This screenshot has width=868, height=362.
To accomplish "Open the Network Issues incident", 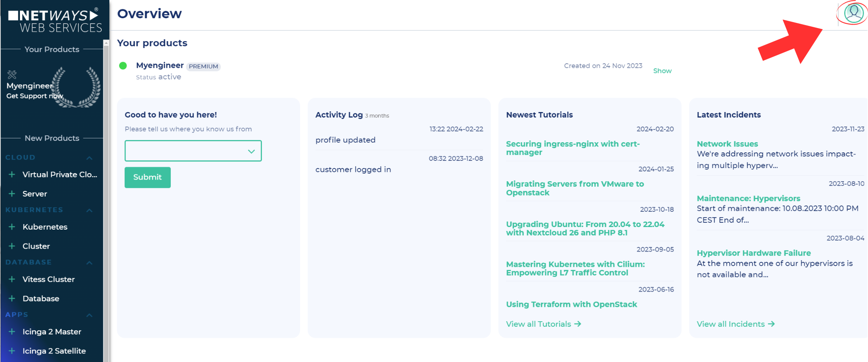I will point(727,144).
